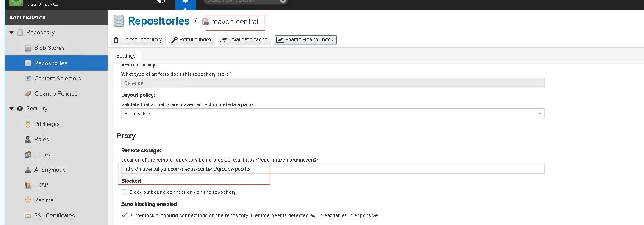Click the disabled Release version policy field
Viewport: 644px width, 225px height.
pos(333,83)
